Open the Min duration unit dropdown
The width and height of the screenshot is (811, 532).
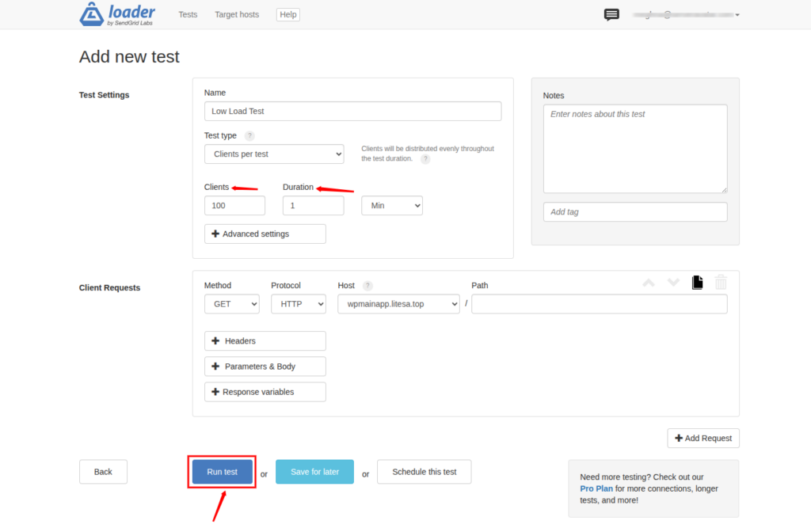click(392, 205)
